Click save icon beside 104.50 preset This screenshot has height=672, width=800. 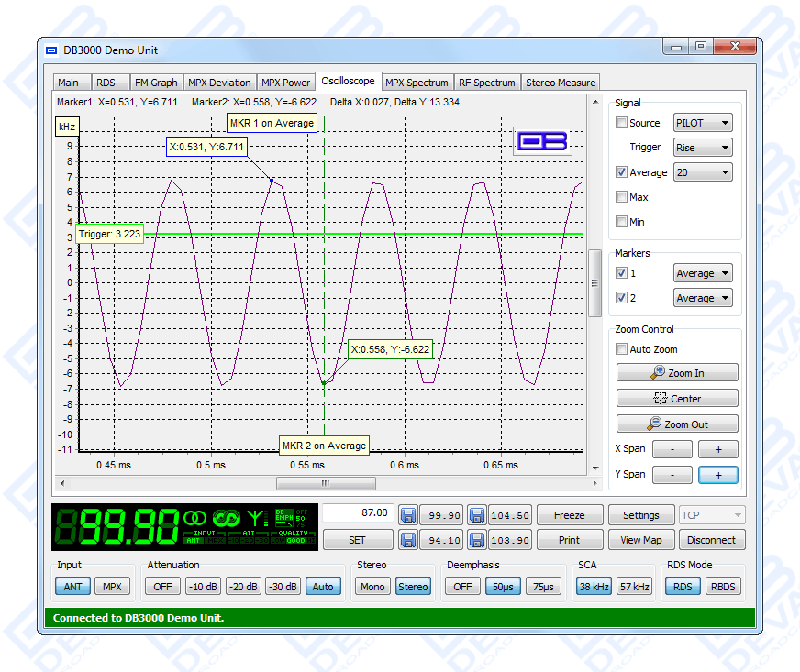(476, 515)
